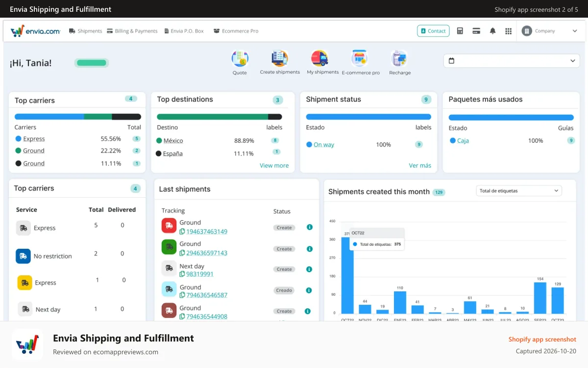Copy tracking number 294636597143
This screenshot has width=588, height=368.
tap(182, 253)
